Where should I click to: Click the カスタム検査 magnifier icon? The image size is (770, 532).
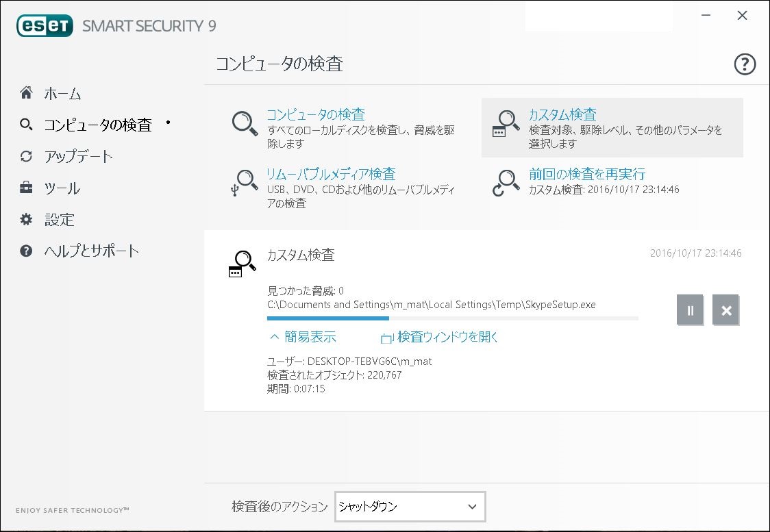coord(507,123)
